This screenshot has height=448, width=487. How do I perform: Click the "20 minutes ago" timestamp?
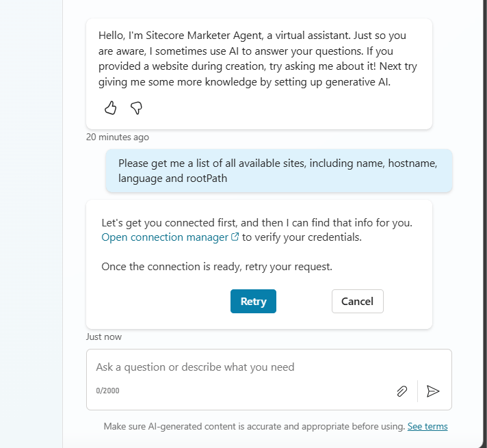(117, 137)
